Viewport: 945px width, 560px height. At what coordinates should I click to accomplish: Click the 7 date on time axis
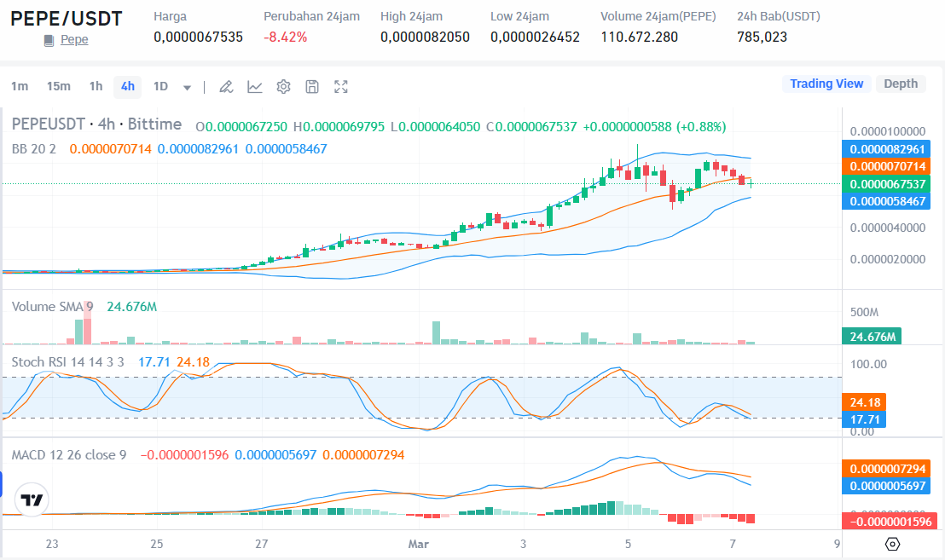click(733, 545)
